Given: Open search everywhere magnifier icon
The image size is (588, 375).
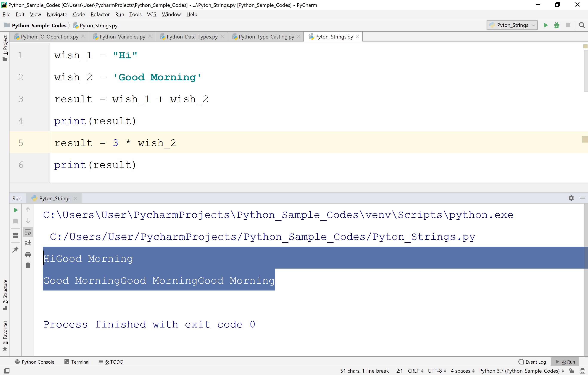Looking at the screenshot, I should 582,25.
